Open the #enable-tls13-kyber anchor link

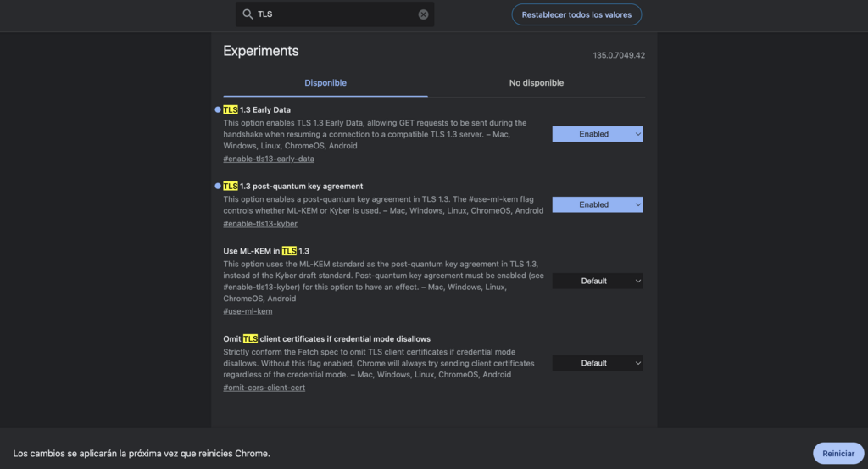[260, 224]
